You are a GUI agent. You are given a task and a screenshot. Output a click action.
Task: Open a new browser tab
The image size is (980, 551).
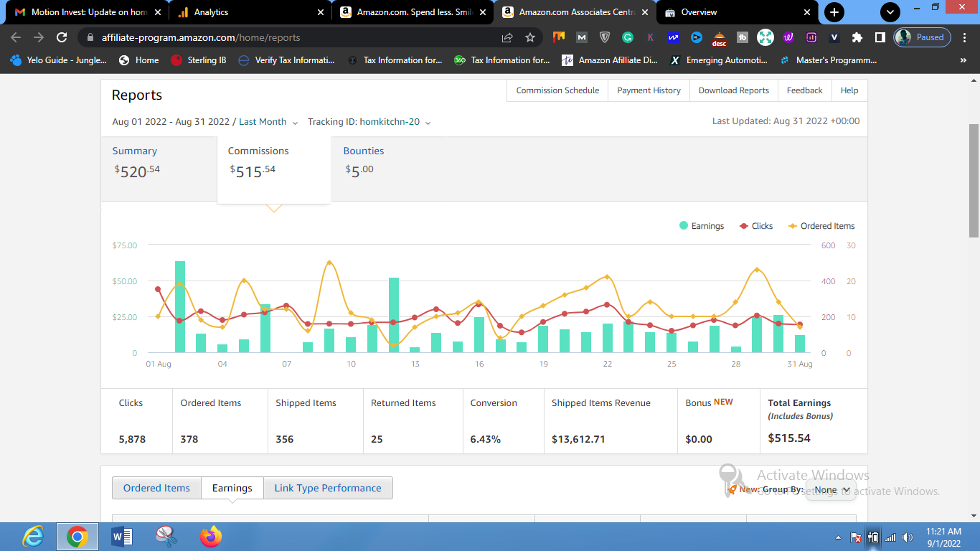[x=834, y=12]
